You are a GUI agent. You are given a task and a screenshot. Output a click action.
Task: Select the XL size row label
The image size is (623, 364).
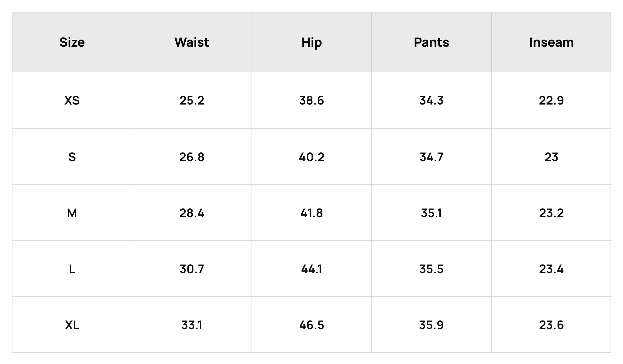pos(72,325)
